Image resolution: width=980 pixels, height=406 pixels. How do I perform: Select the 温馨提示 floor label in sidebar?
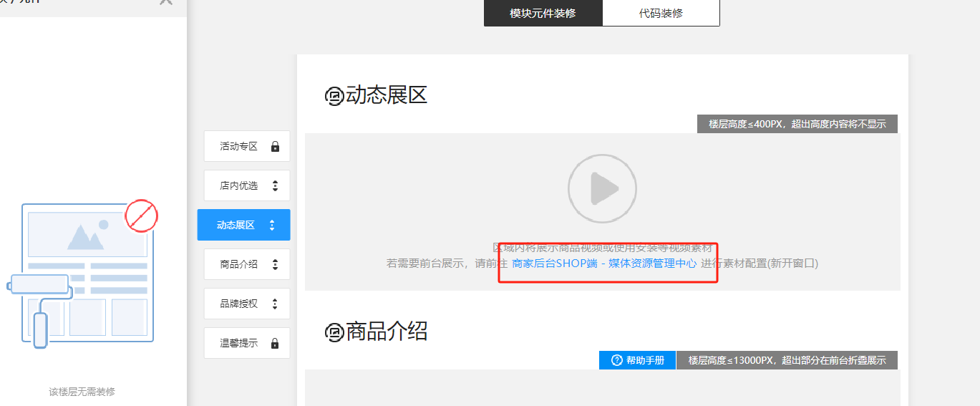point(238,344)
